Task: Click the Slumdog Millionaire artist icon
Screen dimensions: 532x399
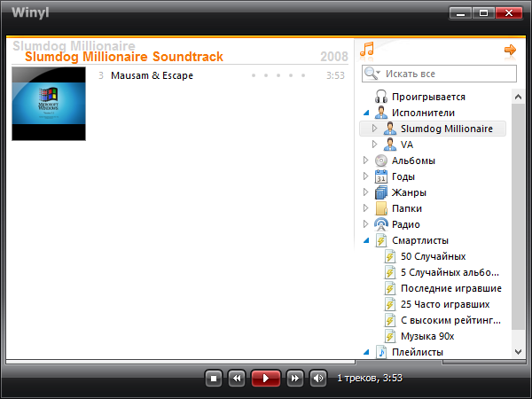Action: 390,129
